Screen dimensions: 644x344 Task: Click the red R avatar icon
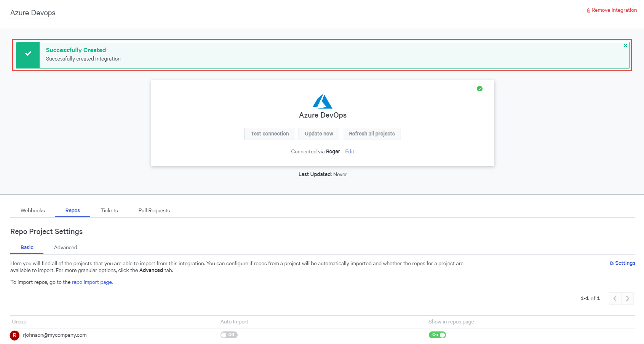[x=14, y=335]
